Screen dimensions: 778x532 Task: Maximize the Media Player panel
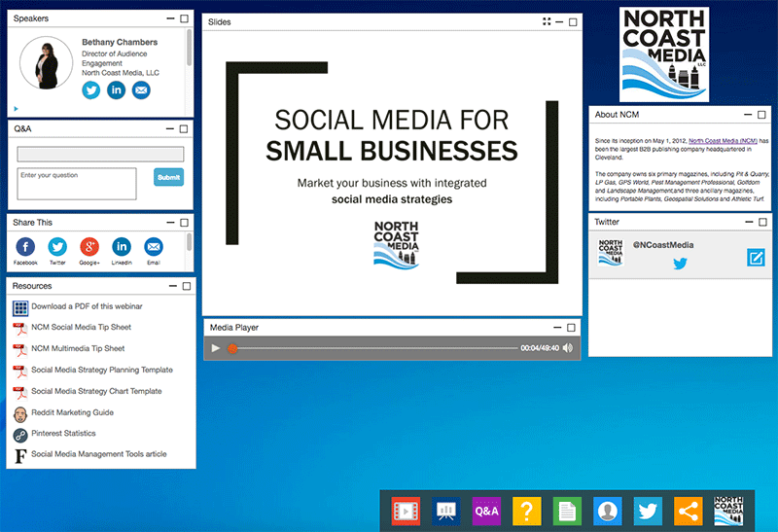point(571,328)
